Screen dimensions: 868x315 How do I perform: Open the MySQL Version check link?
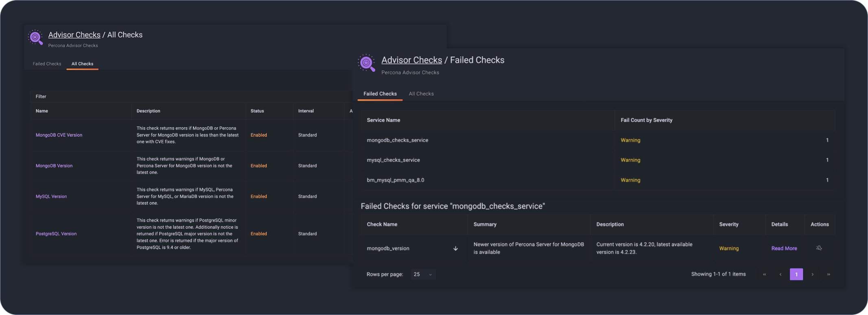(51, 196)
